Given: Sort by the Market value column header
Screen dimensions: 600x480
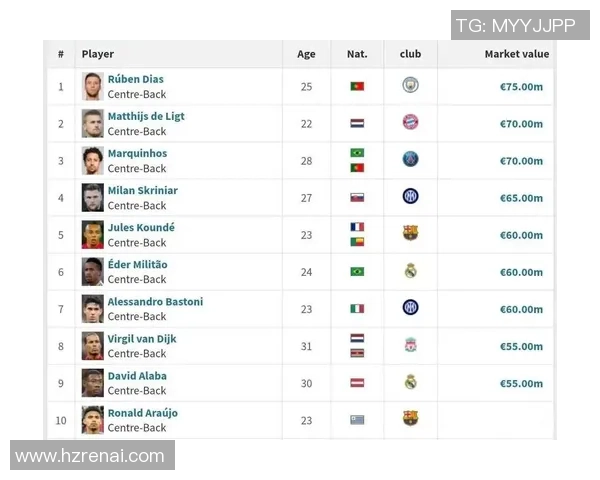Looking at the screenshot, I should point(516,54).
